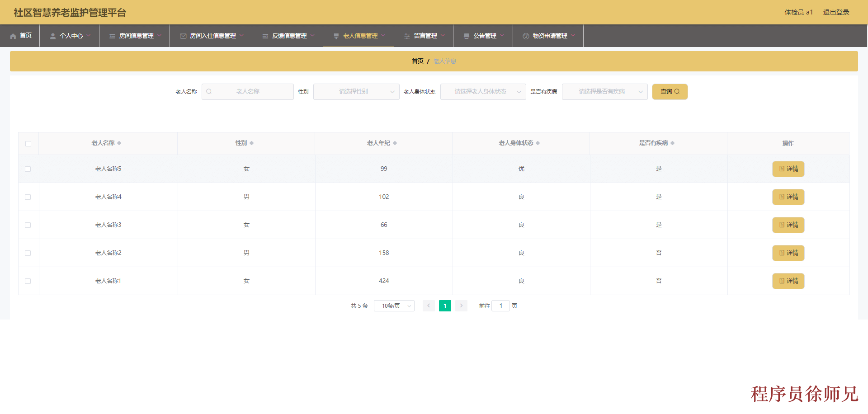Click the search magnifier inside 老人名称 field
This screenshot has width=868, height=414.
(x=209, y=91)
